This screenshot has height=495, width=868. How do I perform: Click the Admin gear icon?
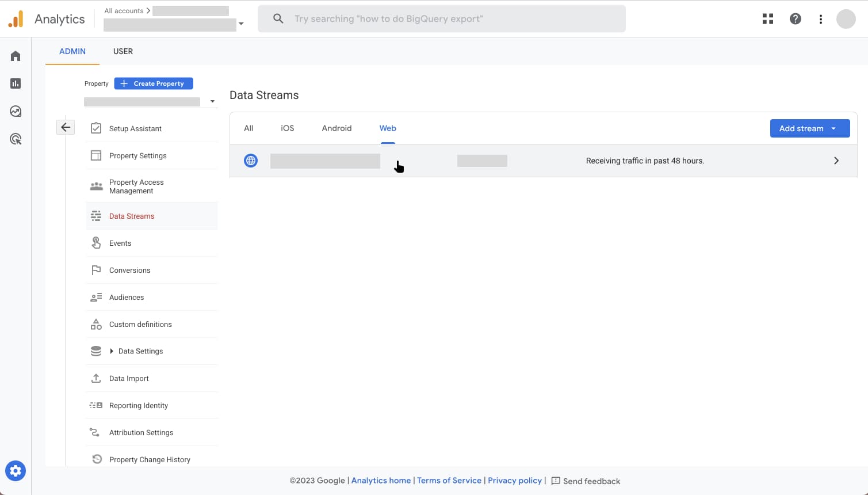pyautogui.click(x=16, y=471)
